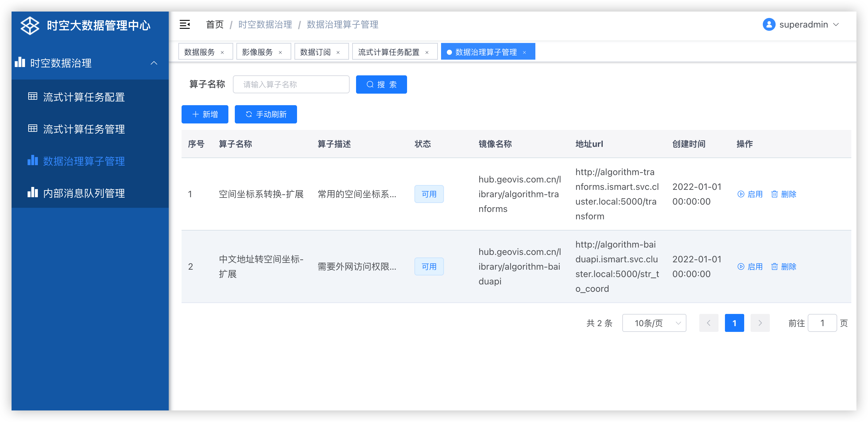Collapse the 时空数据治理 sidebar menu

(x=90, y=63)
